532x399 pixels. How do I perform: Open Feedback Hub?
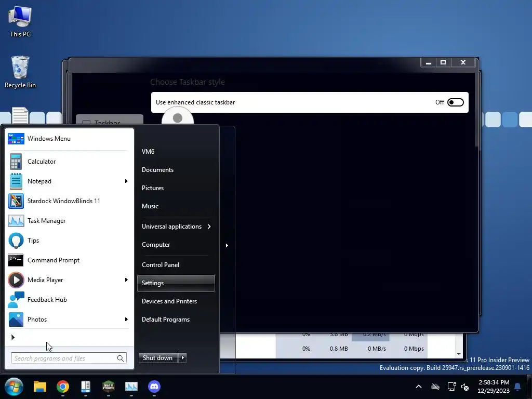click(68, 300)
